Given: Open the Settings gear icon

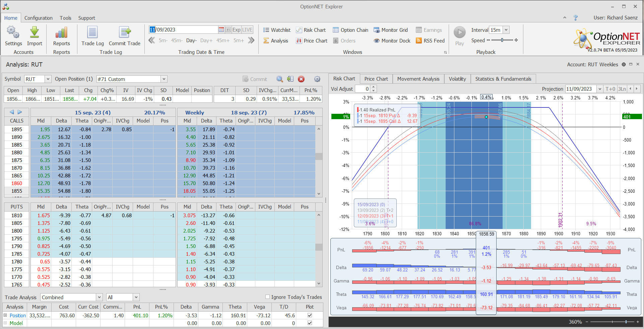Looking at the screenshot, I should (x=13, y=33).
